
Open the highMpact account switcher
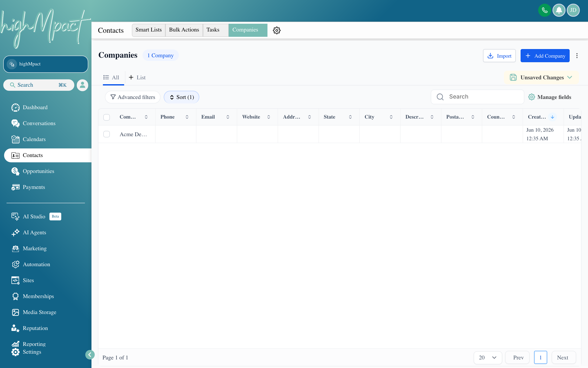(46, 64)
